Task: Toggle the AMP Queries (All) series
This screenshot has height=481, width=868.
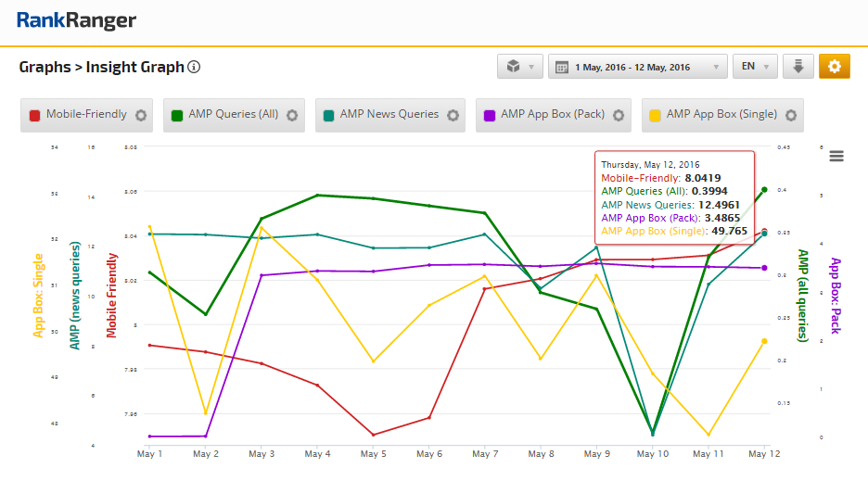Action: click(233, 115)
